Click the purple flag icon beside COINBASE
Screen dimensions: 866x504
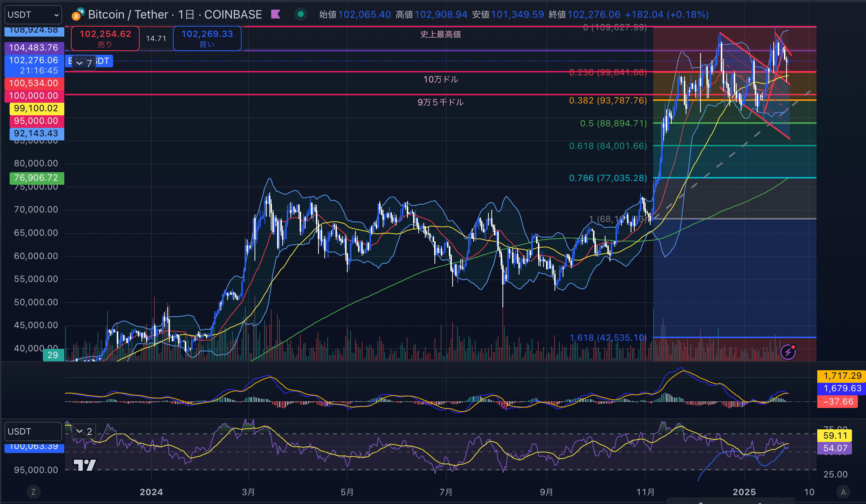276,14
